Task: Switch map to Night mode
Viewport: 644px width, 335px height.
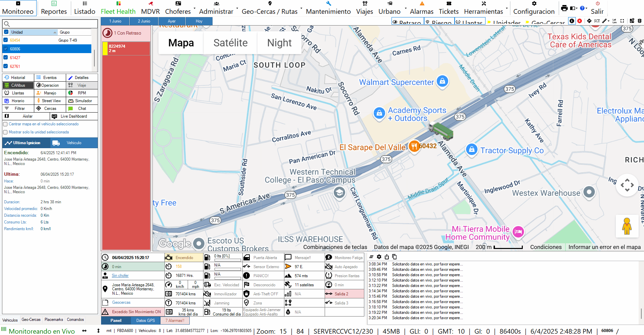Action: click(x=279, y=43)
